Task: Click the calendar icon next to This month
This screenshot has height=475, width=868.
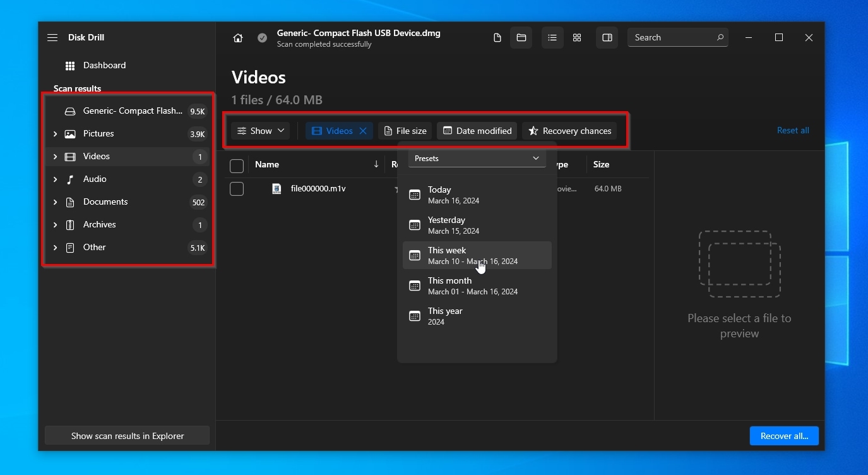Action: click(x=415, y=286)
